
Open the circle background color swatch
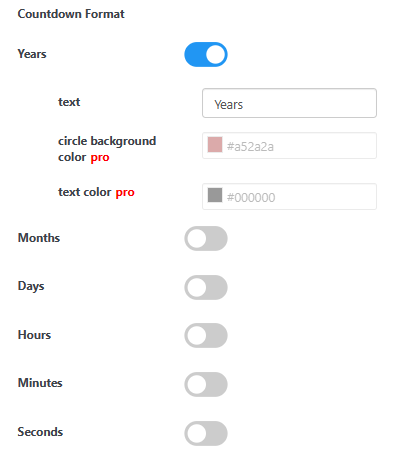(x=215, y=145)
